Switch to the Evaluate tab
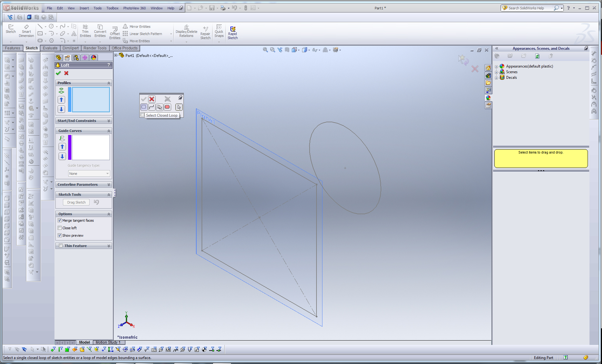 point(50,48)
